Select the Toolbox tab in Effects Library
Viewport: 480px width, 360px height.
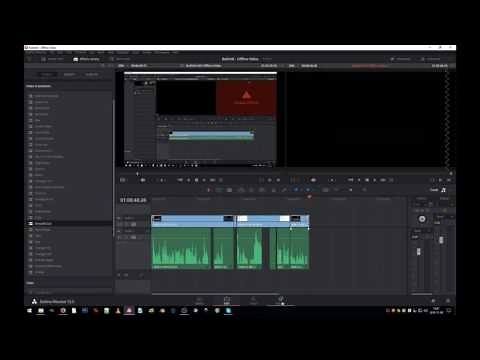click(x=46, y=74)
